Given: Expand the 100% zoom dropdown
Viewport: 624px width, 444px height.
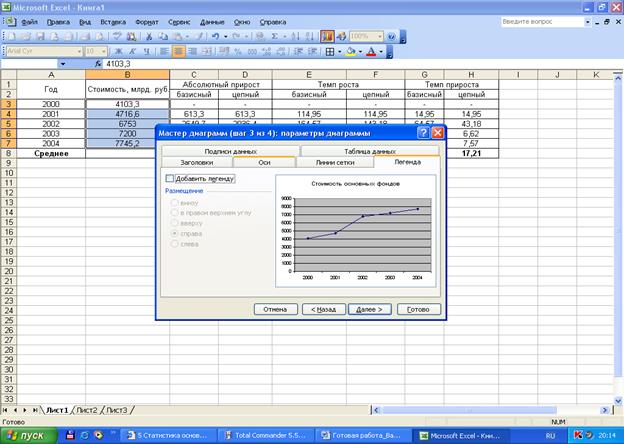Looking at the screenshot, I should (x=378, y=35).
